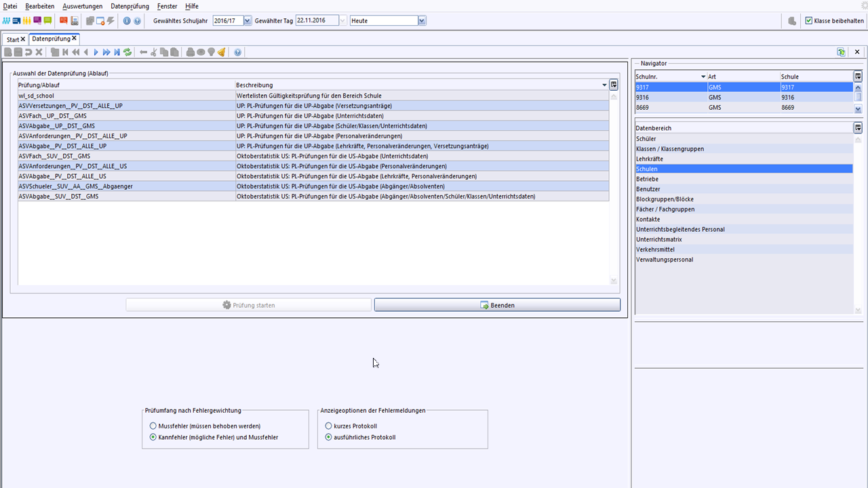The width and height of the screenshot is (868, 488).
Task: Select school 9316 in the Navigator
Action: (744, 97)
